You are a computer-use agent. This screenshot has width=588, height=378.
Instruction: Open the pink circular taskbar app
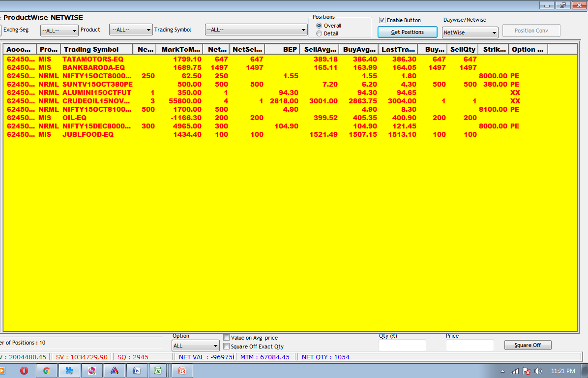[x=92, y=371]
